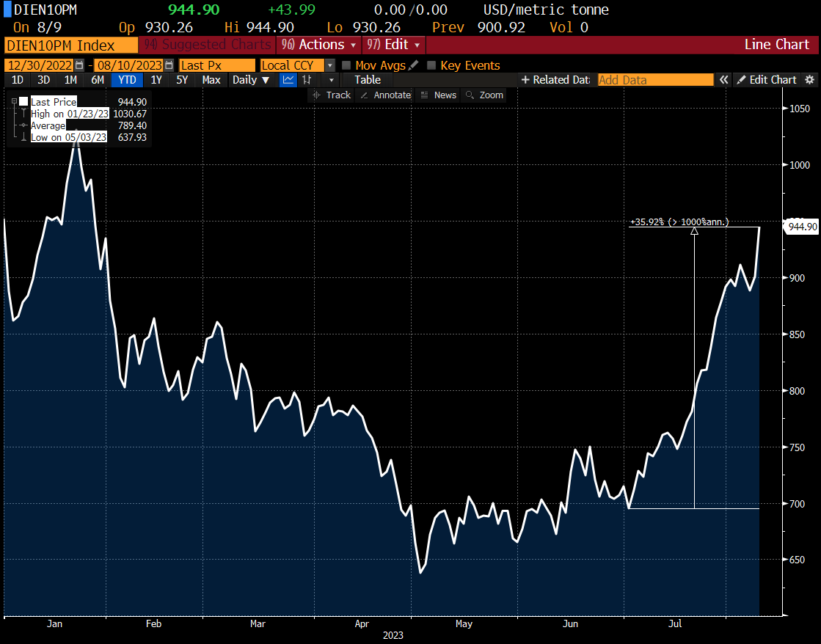Click the end date field 08/10/2023
This screenshot has height=644, width=821.
[129, 65]
